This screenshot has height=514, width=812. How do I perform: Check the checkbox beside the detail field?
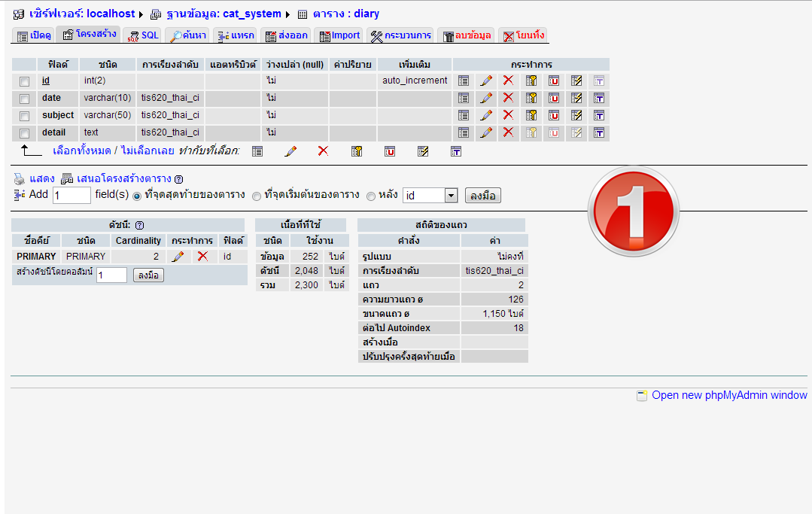point(24,133)
